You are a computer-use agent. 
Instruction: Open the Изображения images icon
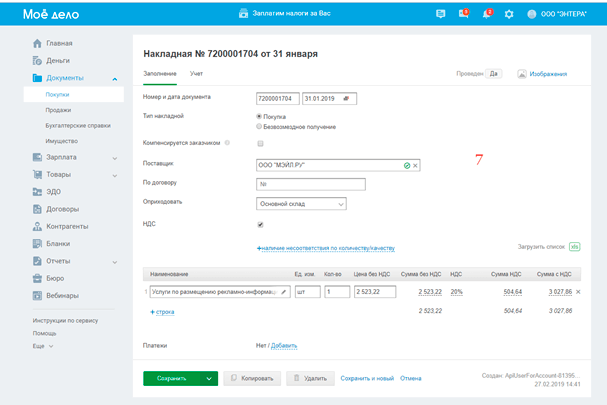click(x=523, y=74)
